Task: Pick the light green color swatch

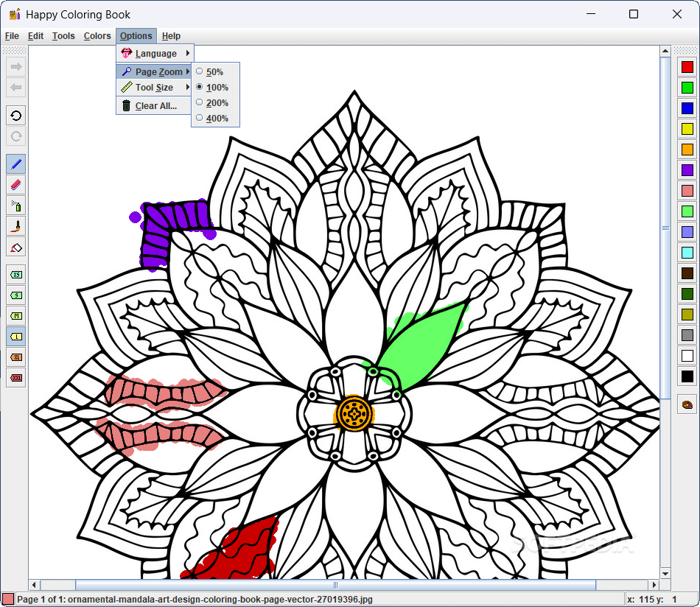Action: (687, 211)
